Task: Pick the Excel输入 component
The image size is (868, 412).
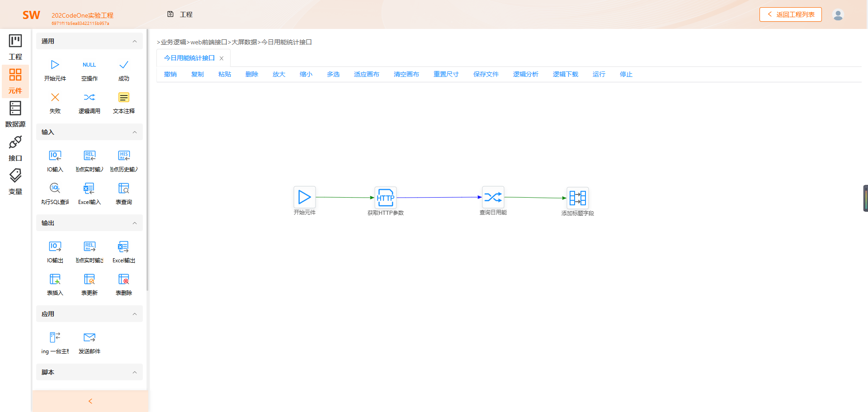Action: tap(90, 194)
